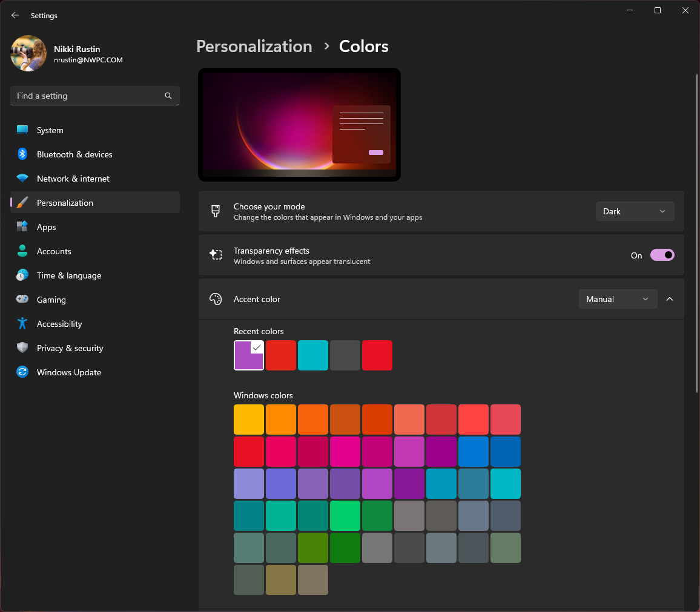Click the search magnifier icon
This screenshot has width=700, height=612.
(168, 96)
